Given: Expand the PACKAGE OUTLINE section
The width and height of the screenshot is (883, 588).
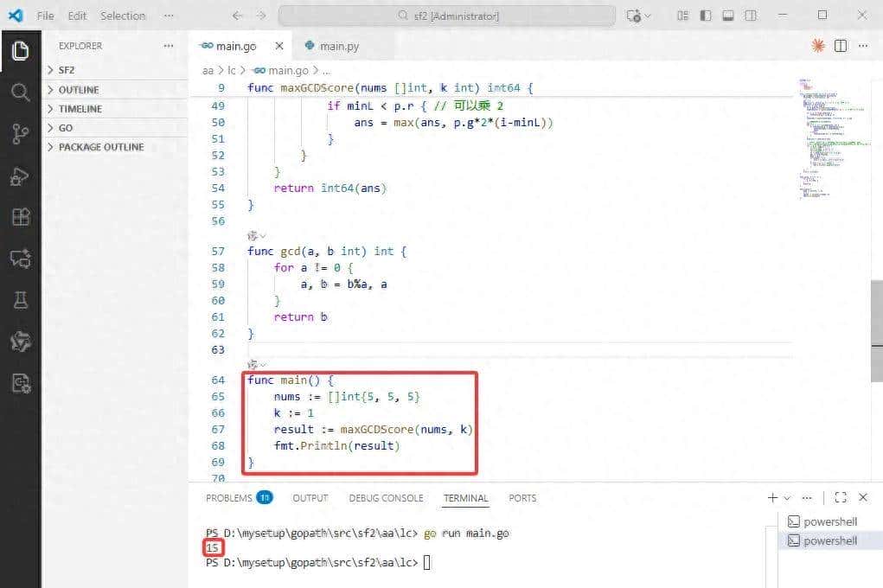Looking at the screenshot, I should tap(100, 147).
